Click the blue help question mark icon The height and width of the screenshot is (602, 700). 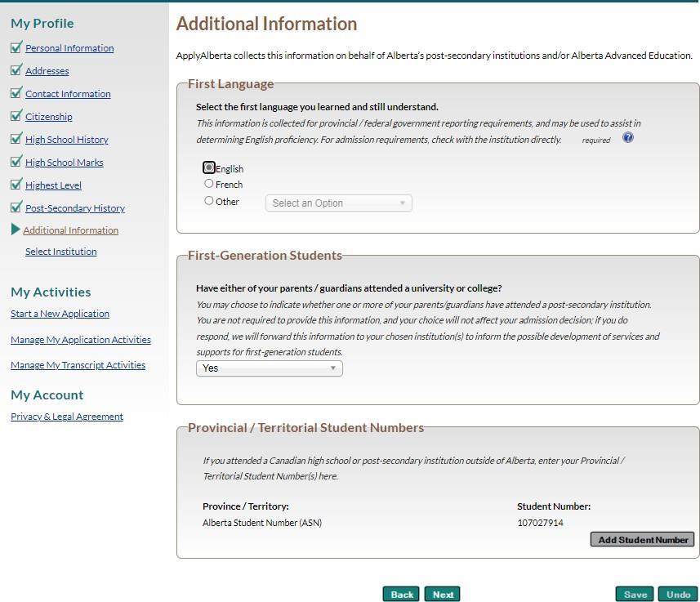pyautogui.click(x=627, y=137)
